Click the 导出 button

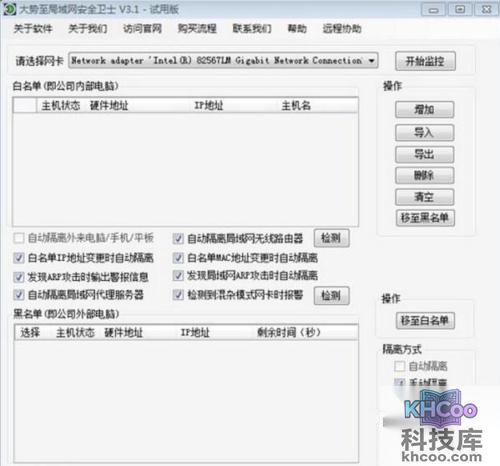(424, 154)
